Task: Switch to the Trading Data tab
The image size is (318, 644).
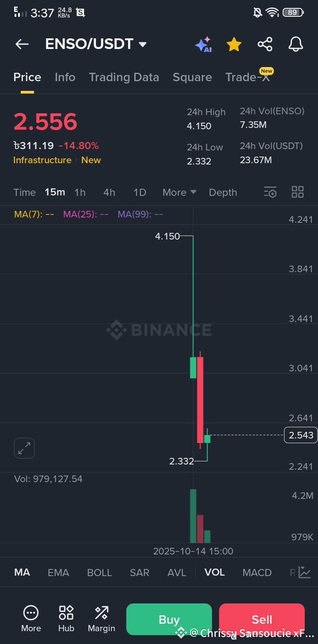Action: pyautogui.click(x=124, y=77)
